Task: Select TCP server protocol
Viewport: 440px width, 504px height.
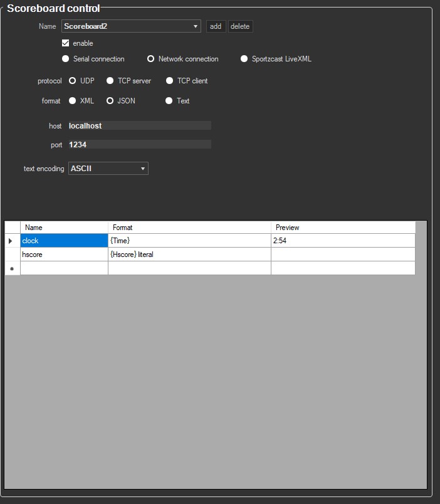Action: pos(110,81)
